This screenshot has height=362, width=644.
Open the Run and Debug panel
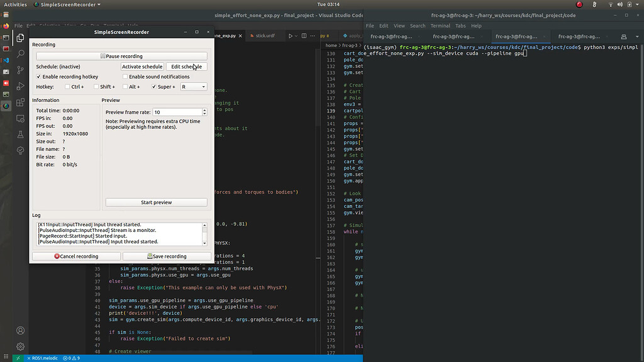19,85
